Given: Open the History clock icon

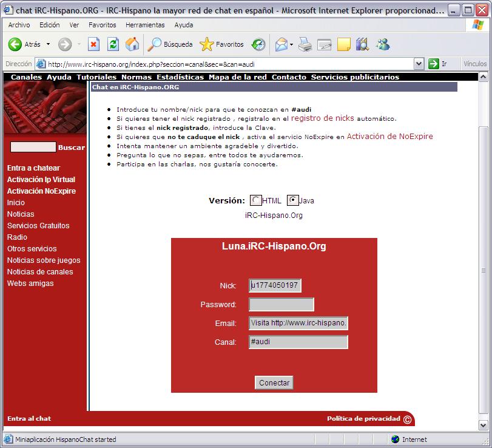Looking at the screenshot, I should 258,44.
